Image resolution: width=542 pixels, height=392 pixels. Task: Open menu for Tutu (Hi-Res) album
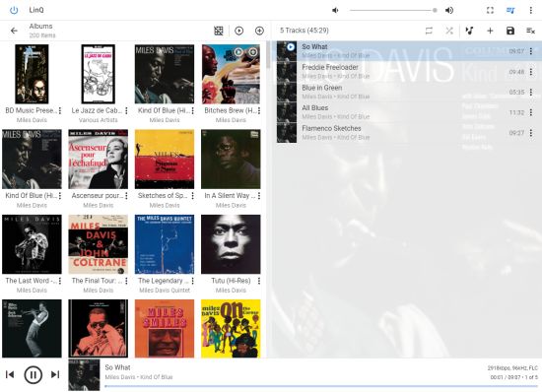[259, 281]
